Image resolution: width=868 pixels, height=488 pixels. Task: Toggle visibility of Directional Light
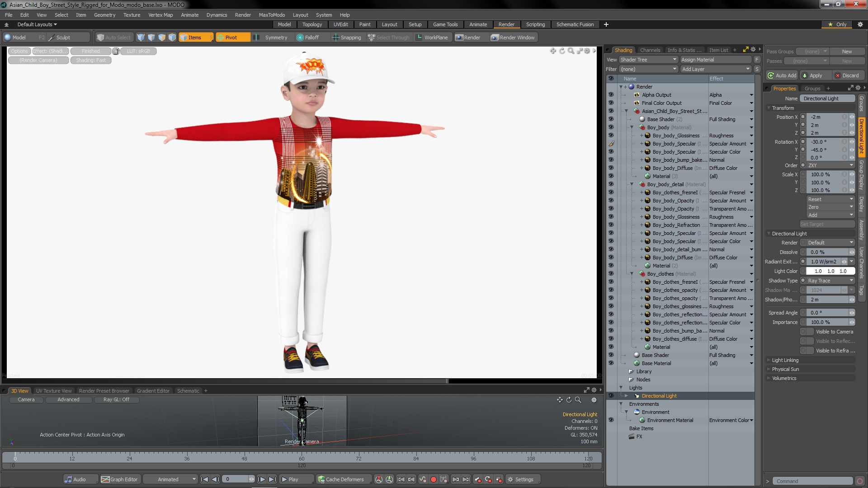(610, 396)
